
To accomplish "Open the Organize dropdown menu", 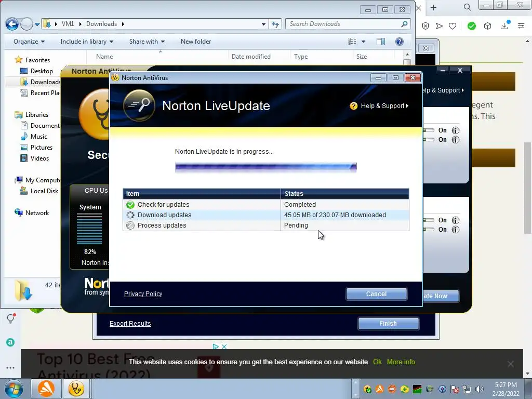I will coord(29,42).
